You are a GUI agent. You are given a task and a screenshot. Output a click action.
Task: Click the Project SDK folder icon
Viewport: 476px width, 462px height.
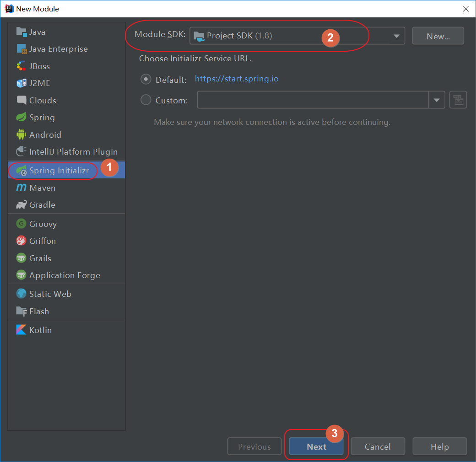click(199, 36)
